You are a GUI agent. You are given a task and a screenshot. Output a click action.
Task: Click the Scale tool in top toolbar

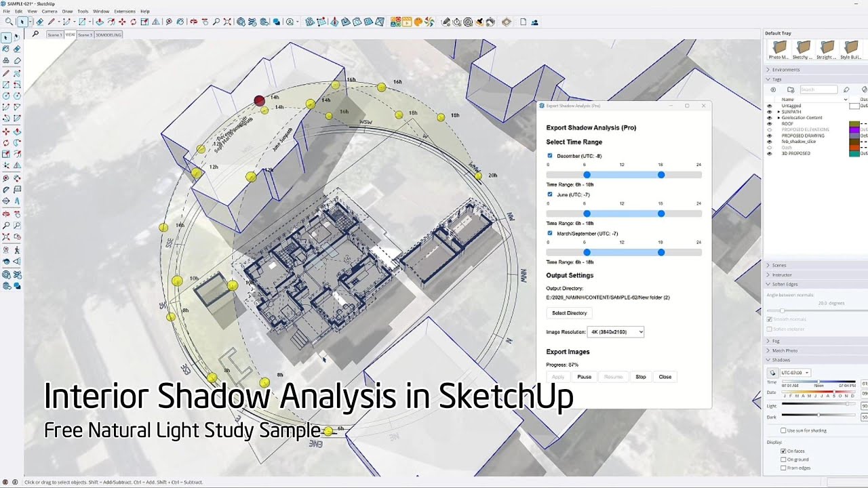click(x=144, y=22)
